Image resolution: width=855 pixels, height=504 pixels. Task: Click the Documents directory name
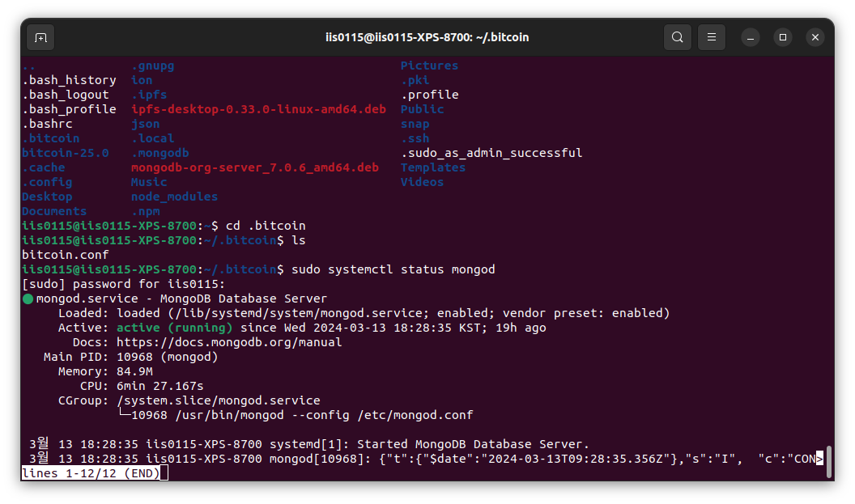coord(54,211)
